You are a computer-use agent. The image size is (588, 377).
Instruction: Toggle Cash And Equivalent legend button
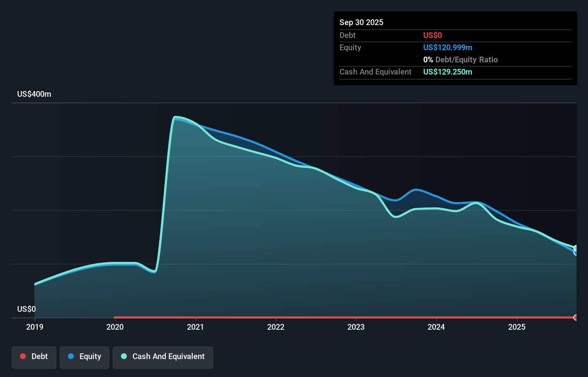[163, 357]
